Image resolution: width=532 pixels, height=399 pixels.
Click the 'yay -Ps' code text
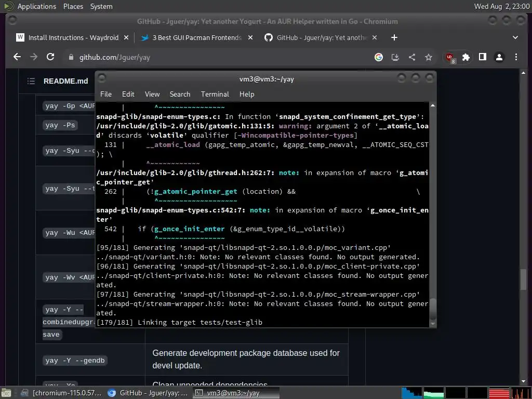click(60, 125)
